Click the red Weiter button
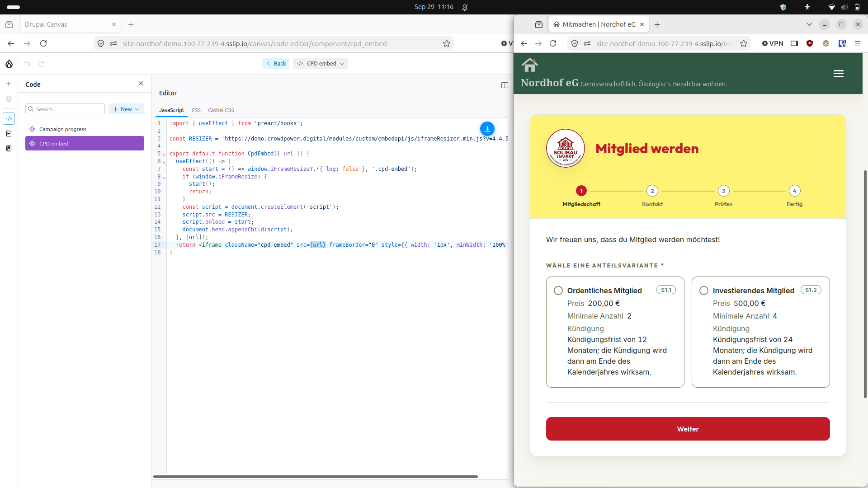This screenshot has height=488, width=868. [x=688, y=429]
